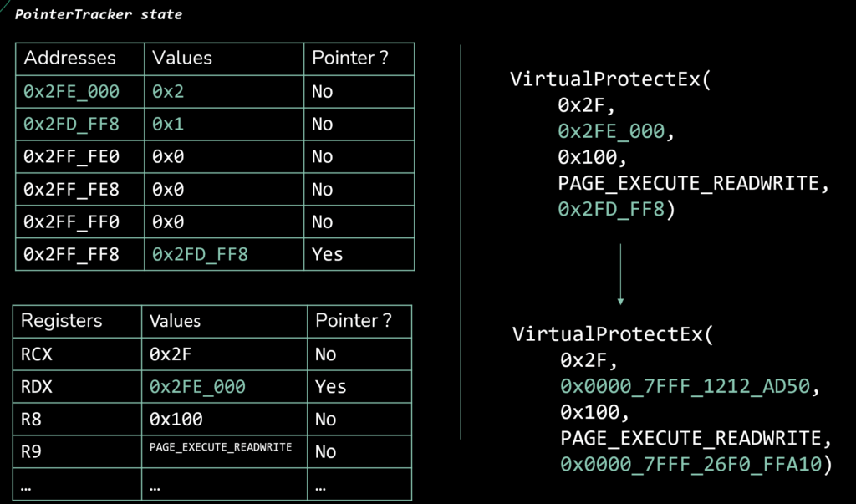Click the 0x2 value cell
856x504 pixels.
168,91
